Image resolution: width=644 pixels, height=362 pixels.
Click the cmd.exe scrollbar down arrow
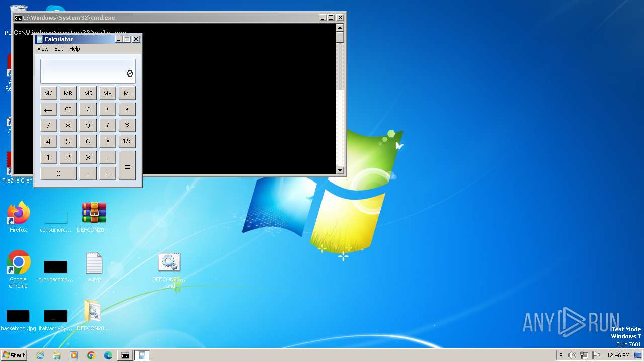(x=340, y=170)
